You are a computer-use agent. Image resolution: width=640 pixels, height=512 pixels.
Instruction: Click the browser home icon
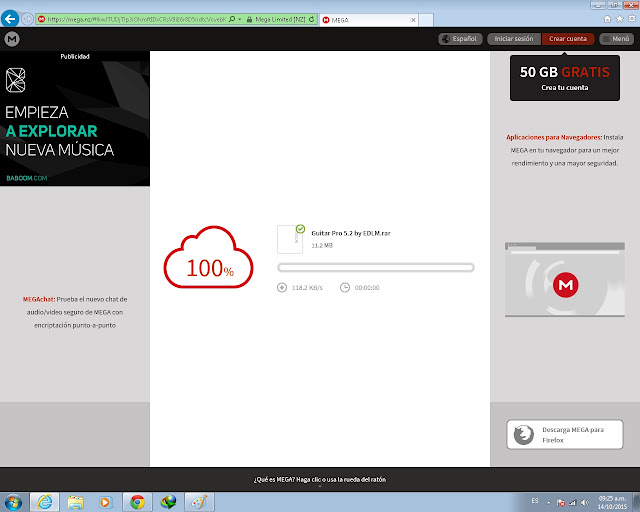click(607, 19)
